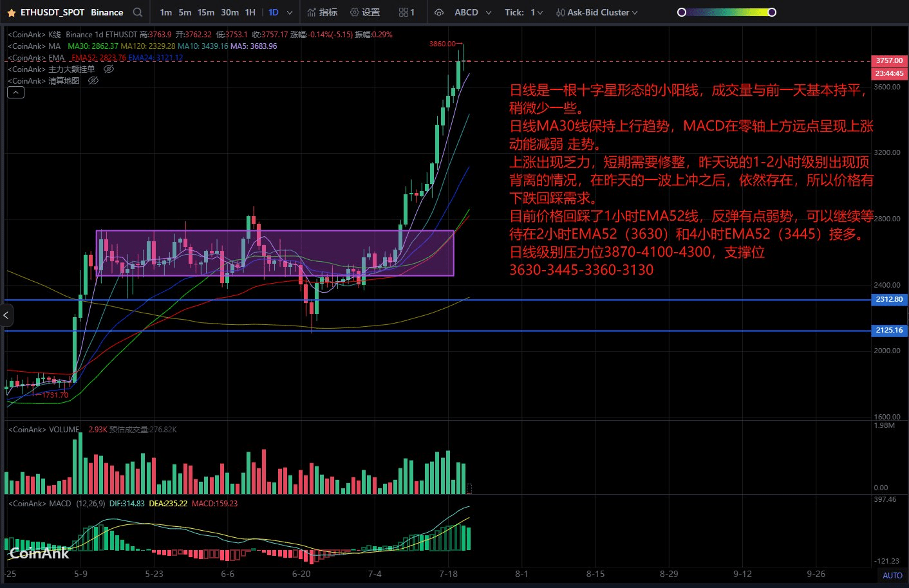Click the countdown timer 23:44:45 label
Viewport: 909px width, 588px height.
click(x=889, y=73)
